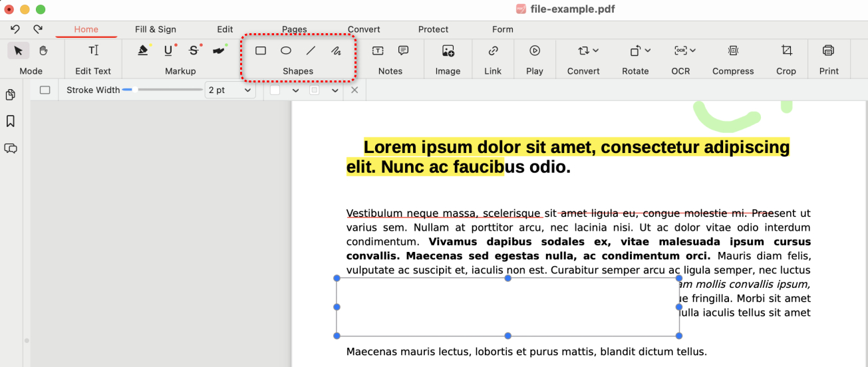Click the Print button
The width and height of the screenshot is (868, 367).
pos(828,51)
